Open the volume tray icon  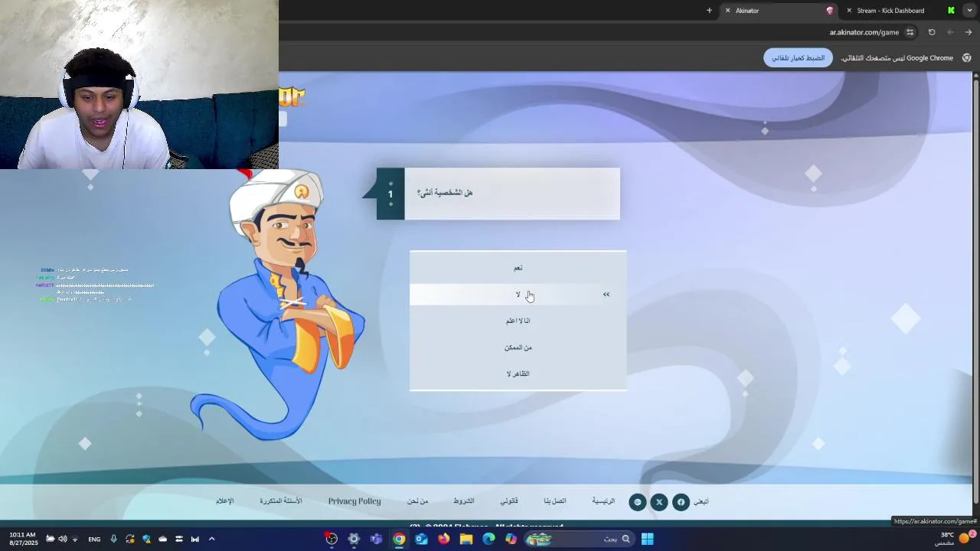pos(62,539)
